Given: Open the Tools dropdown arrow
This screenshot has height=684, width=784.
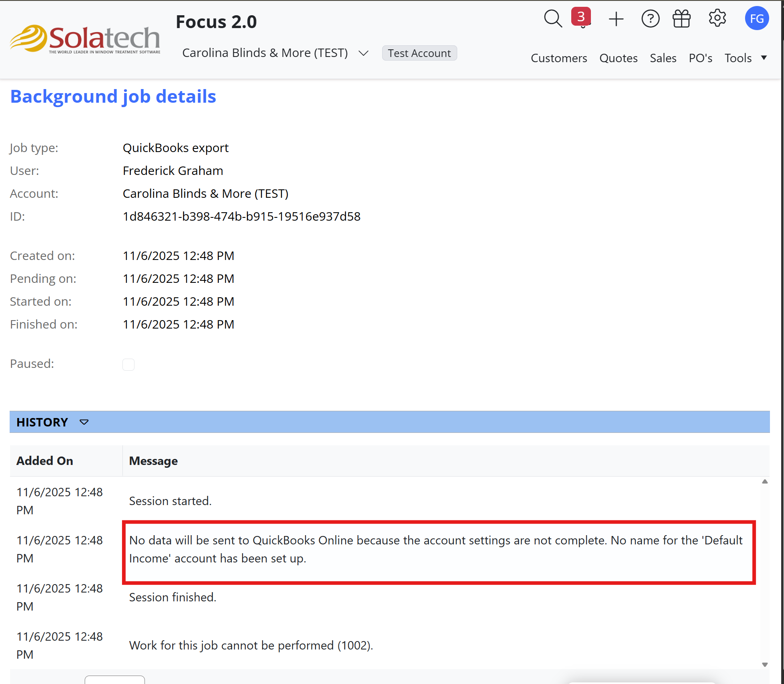Looking at the screenshot, I should [x=764, y=58].
